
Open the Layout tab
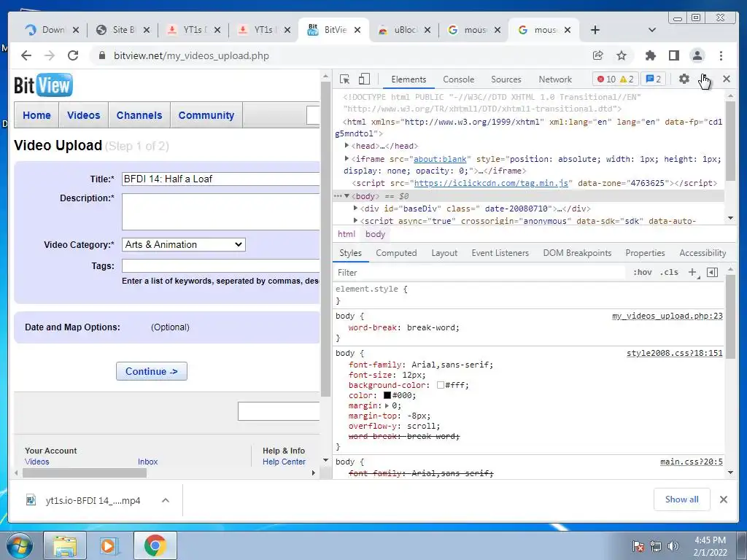[x=444, y=253]
